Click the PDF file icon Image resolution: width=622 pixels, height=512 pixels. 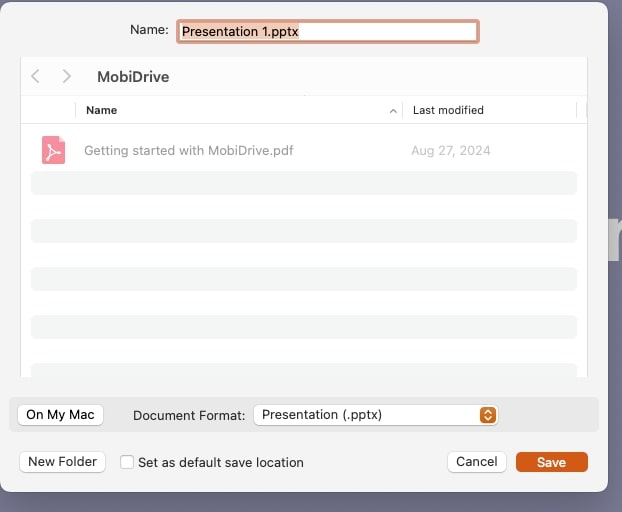(x=53, y=151)
